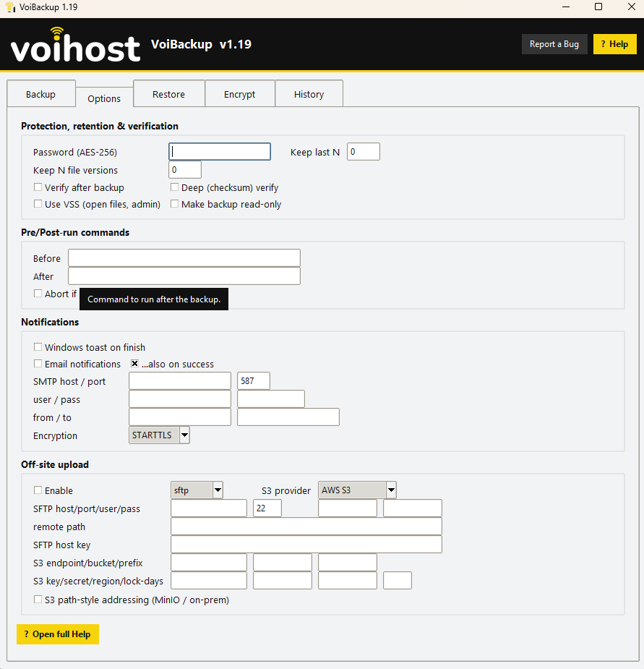Viewport: 644px width, 669px height.
Task: Click the S3 bucket field
Action: (283, 563)
